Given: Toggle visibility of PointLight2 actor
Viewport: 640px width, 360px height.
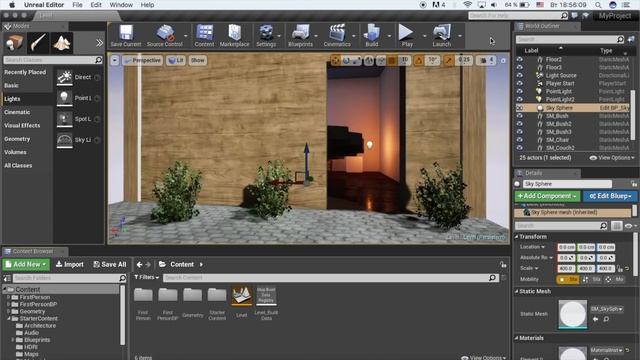Looking at the screenshot, I should click(520, 99).
